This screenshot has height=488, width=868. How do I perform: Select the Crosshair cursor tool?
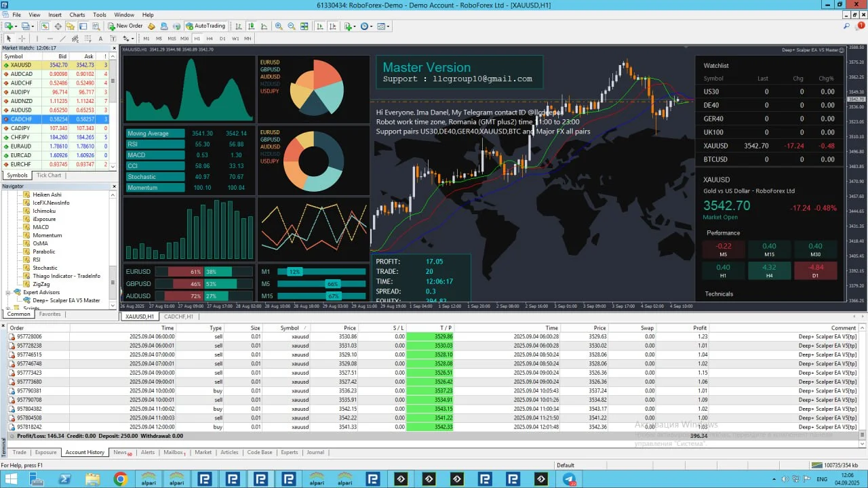click(22, 39)
